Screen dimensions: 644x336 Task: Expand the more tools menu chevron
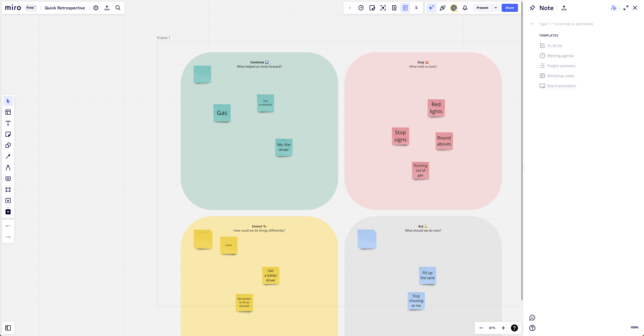click(417, 8)
